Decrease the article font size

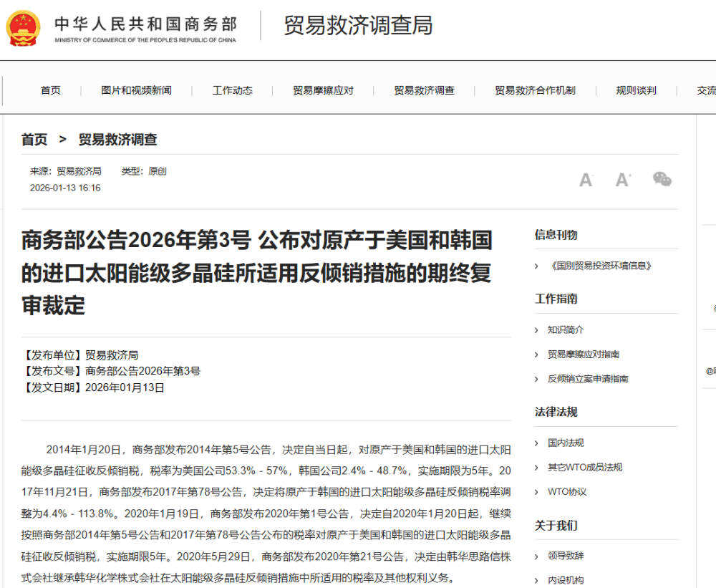(x=586, y=180)
